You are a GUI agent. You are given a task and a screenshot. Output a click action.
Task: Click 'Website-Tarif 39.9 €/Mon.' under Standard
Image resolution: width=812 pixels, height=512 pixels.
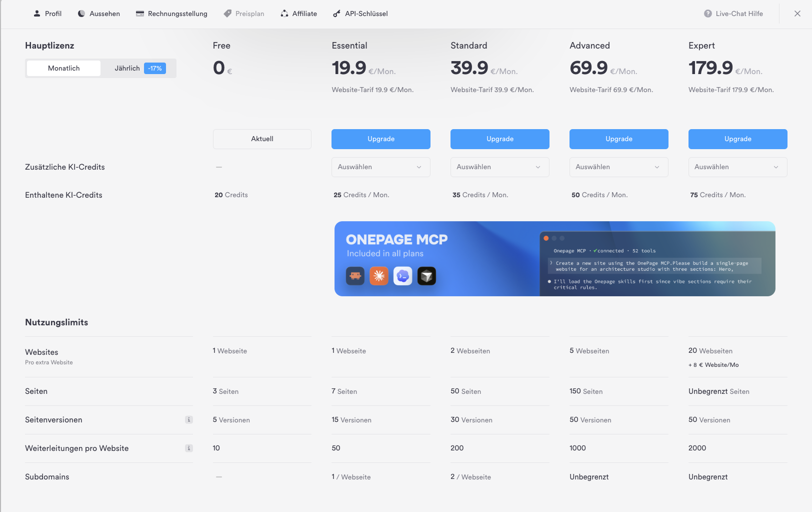492,90
